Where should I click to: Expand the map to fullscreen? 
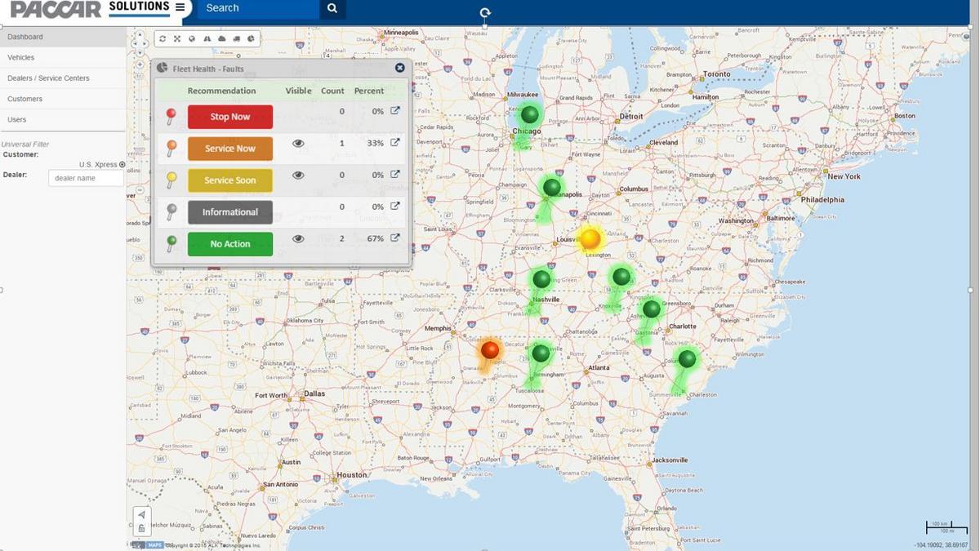pyautogui.click(x=177, y=38)
